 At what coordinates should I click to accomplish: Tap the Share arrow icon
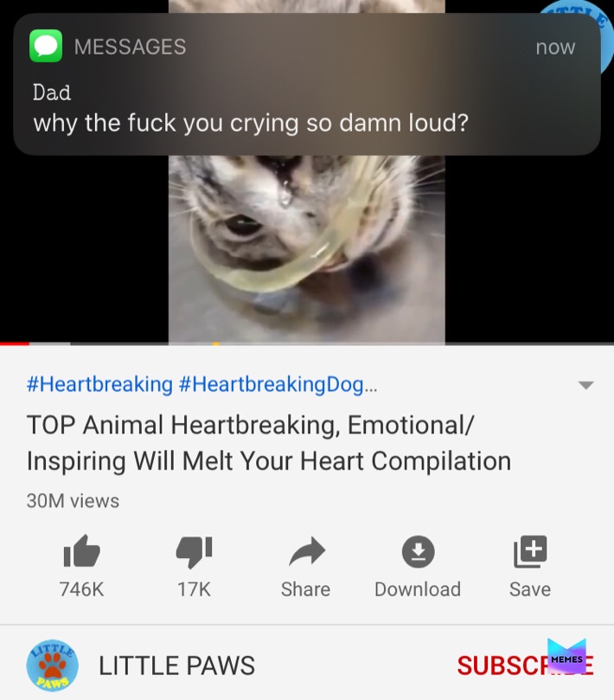pyautogui.click(x=306, y=551)
